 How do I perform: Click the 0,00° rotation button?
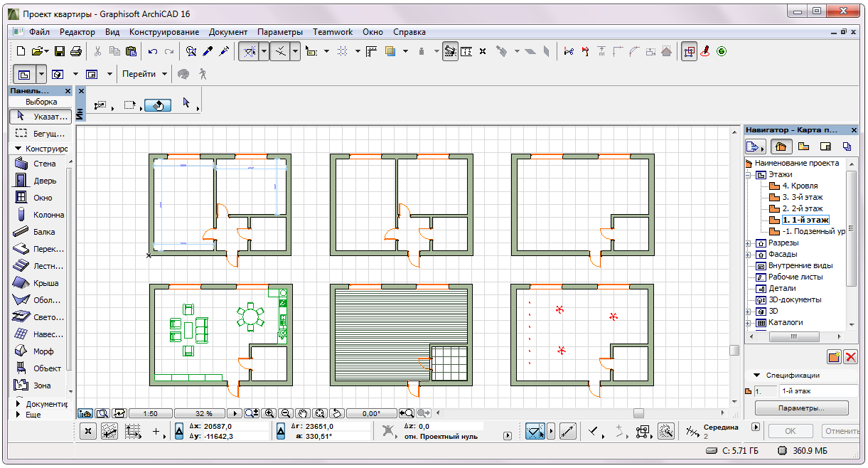point(370,413)
